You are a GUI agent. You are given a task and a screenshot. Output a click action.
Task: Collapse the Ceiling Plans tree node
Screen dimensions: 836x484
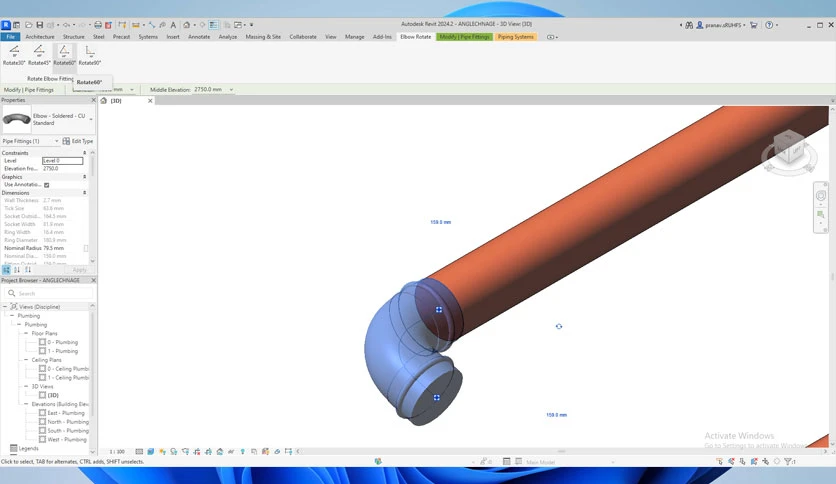click(26, 360)
